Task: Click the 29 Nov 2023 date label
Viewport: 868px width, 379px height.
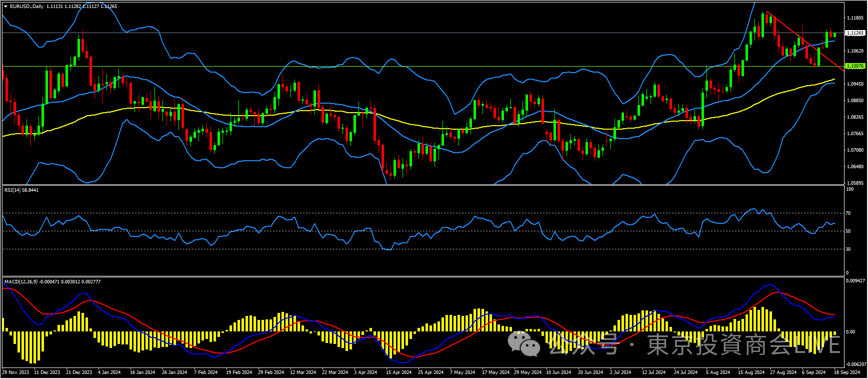Action: click(x=15, y=372)
